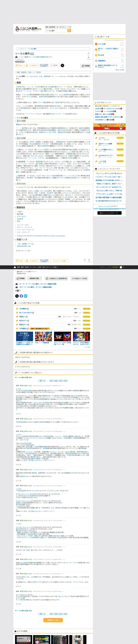Open 動画 in the black navigation bar
The image size is (138, 644).
[x=18, y=267]
